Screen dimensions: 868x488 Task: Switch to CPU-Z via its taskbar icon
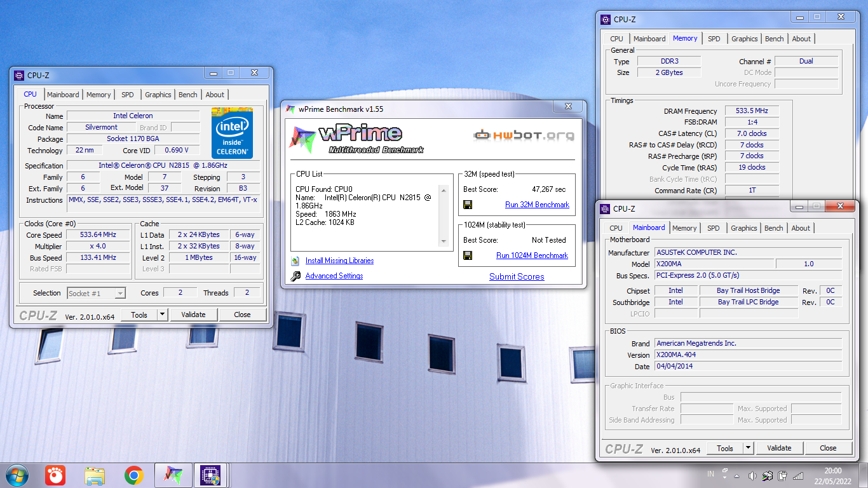point(210,475)
